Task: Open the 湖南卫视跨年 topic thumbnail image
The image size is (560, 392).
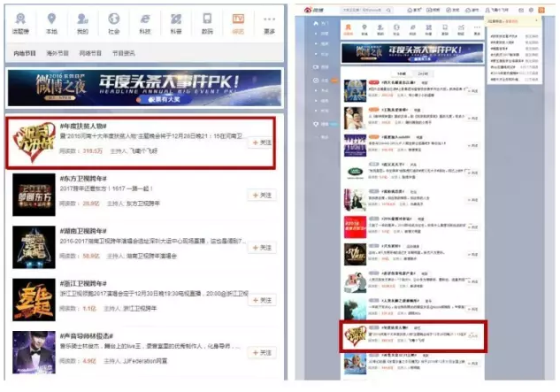Action: (x=33, y=247)
